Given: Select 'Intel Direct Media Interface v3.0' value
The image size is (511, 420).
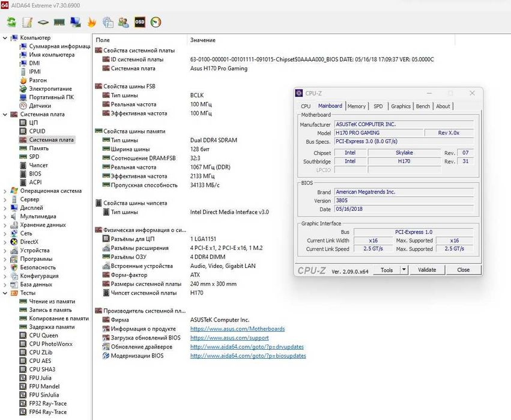Looking at the screenshot, I should tap(229, 212).
